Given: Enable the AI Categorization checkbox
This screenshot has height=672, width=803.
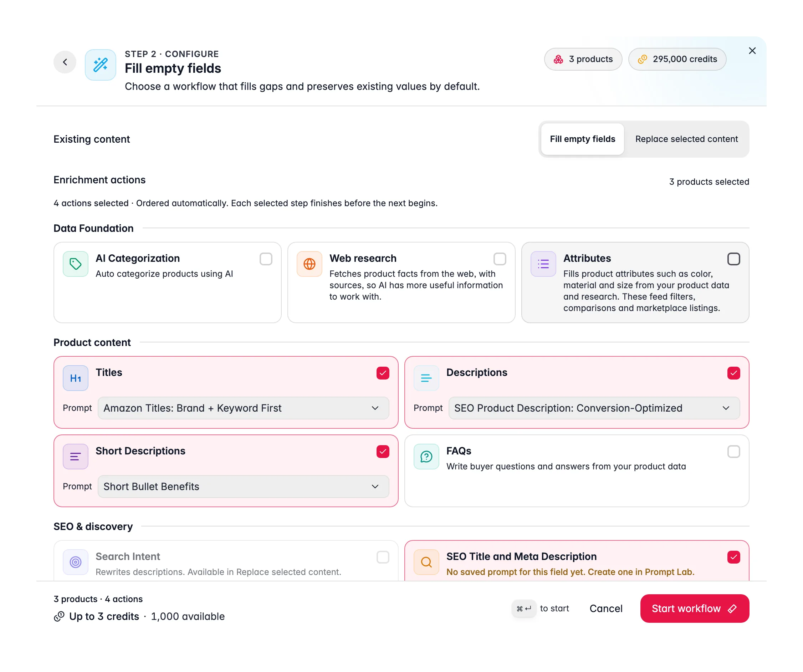Looking at the screenshot, I should click(x=266, y=259).
